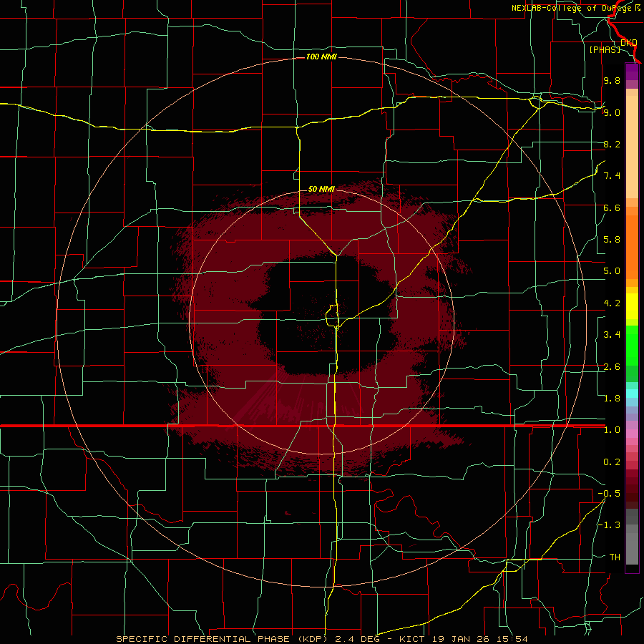This screenshot has width=644, height=644.
Task: Click the 6.6 scale value
Action: tap(612, 208)
